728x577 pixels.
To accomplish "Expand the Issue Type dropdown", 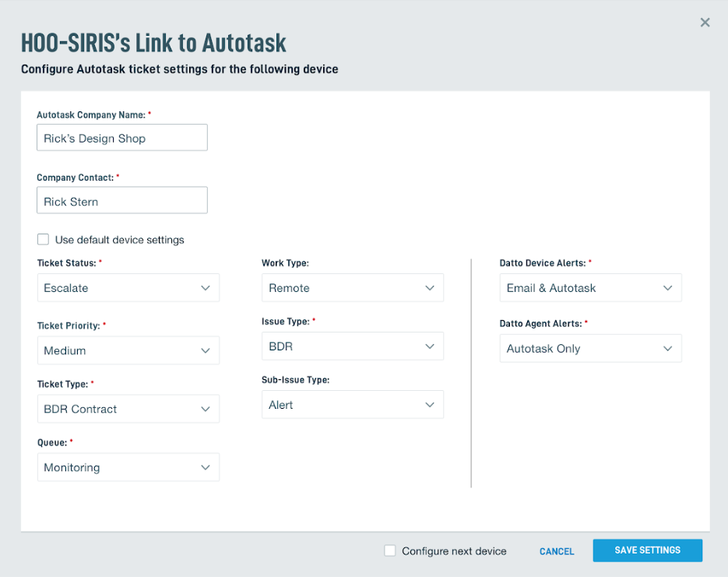I will click(x=352, y=346).
